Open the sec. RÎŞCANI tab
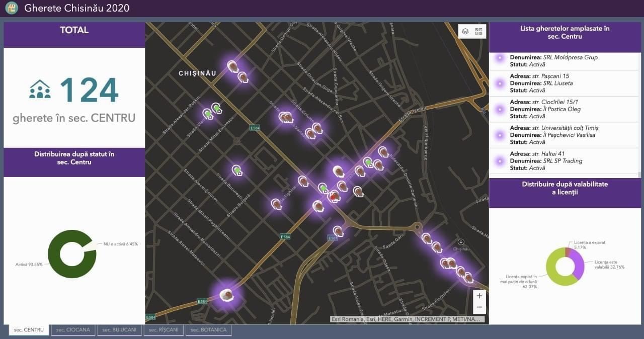The width and height of the screenshot is (644, 339). coord(164,330)
